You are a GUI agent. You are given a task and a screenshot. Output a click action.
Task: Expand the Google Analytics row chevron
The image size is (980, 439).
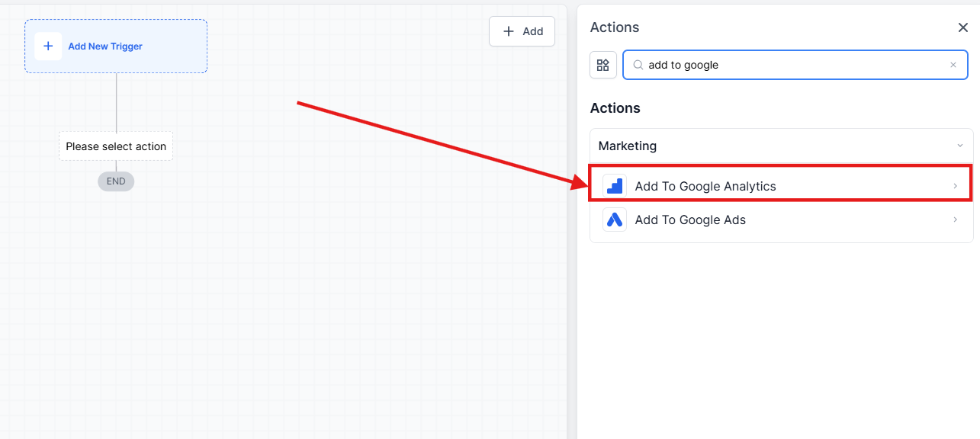(955, 186)
